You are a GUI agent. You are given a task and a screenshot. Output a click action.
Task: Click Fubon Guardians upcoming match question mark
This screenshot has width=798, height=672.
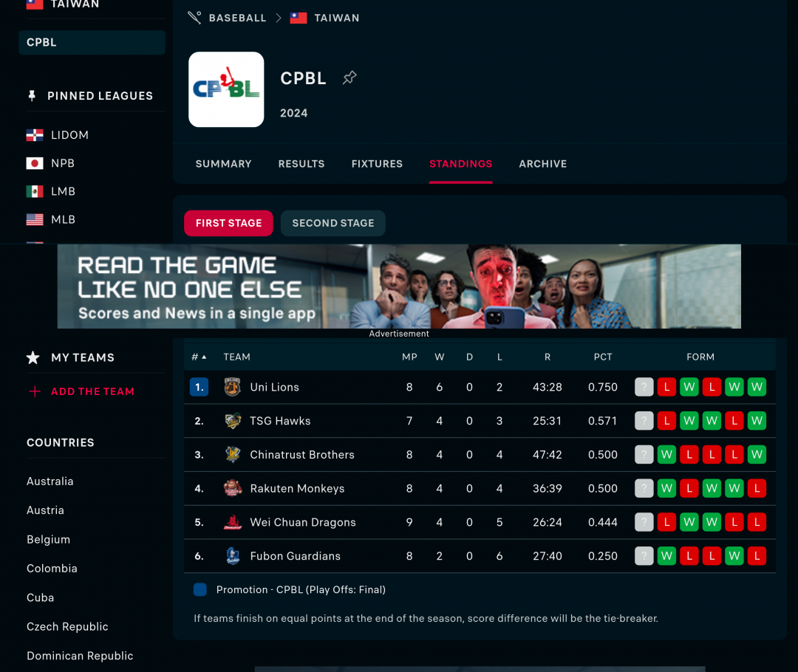point(644,556)
